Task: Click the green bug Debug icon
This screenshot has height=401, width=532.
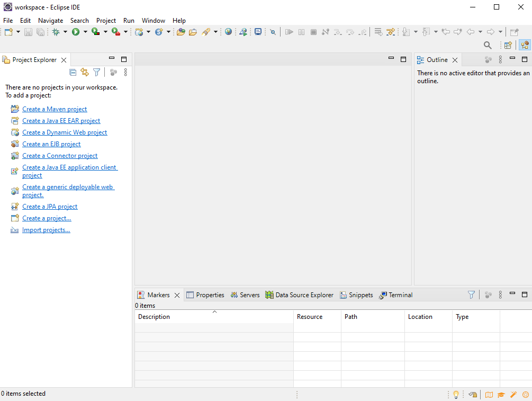Action: [56, 32]
